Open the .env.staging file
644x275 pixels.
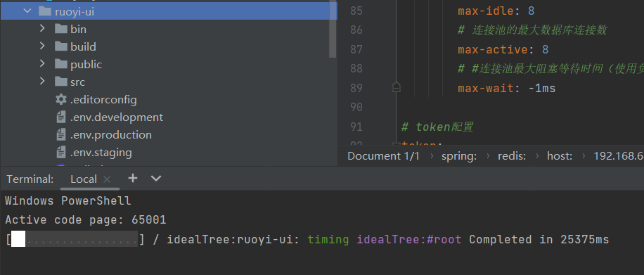[101, 153]
